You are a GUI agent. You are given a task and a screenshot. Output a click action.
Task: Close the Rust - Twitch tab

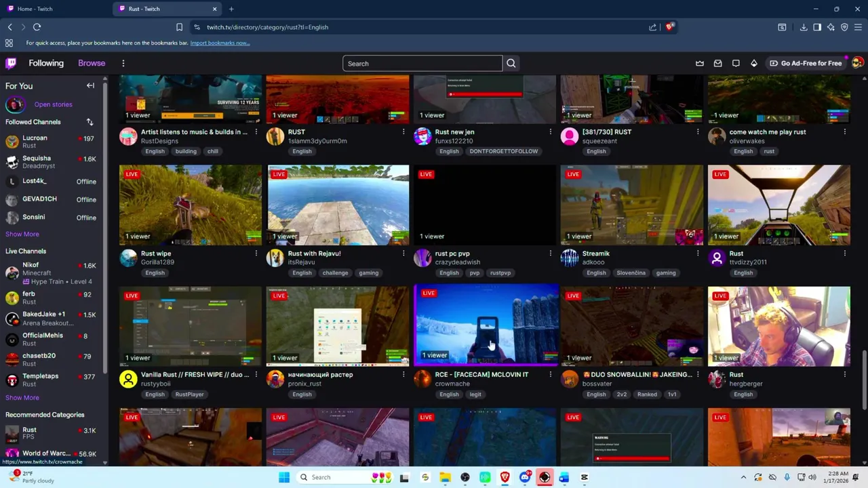[x=215, y=9]
